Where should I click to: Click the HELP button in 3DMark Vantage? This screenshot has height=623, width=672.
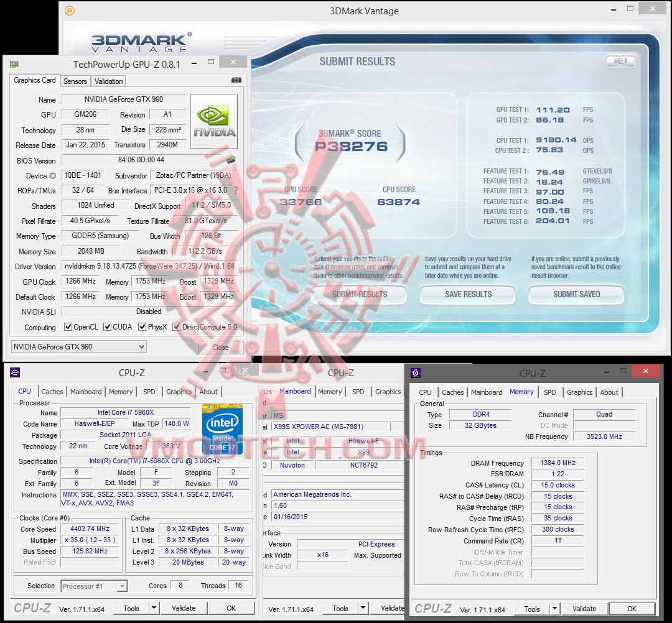click(620, 61)
